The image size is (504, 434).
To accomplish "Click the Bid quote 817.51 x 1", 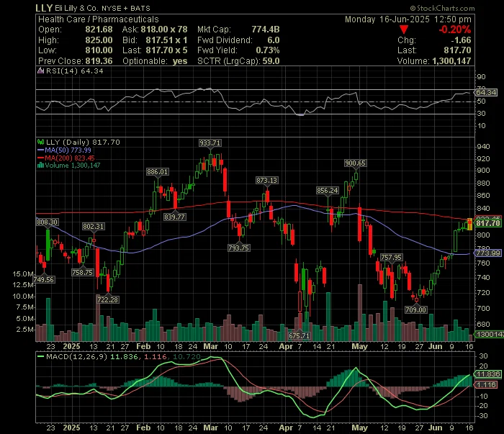I will pos(166,40).
